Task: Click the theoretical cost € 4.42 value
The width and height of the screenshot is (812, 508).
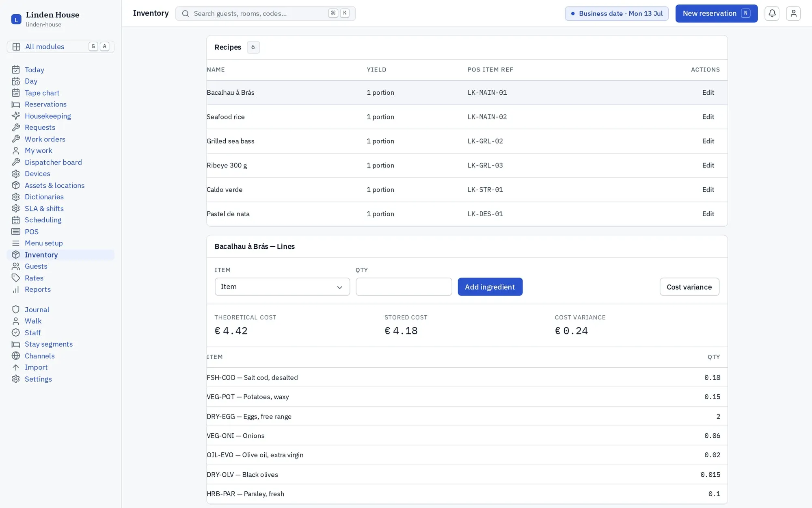Action: coord(231,331)
